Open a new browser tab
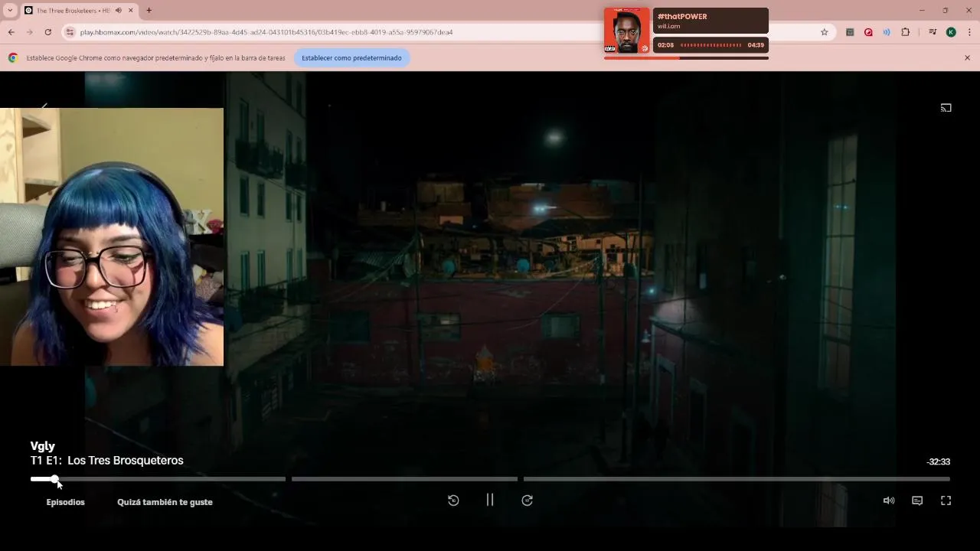The height and width of the screenshot is (551, 980). (x=149, y=11)
